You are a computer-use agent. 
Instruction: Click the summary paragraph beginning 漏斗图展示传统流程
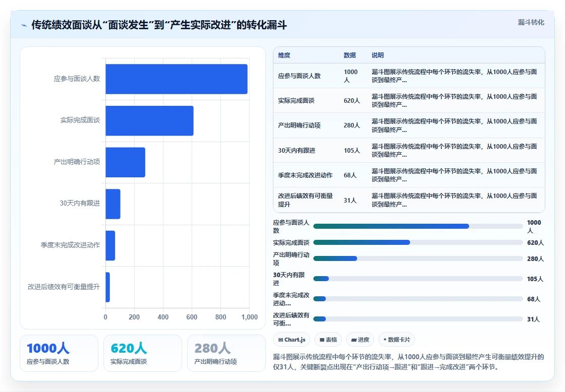[408, 362]
